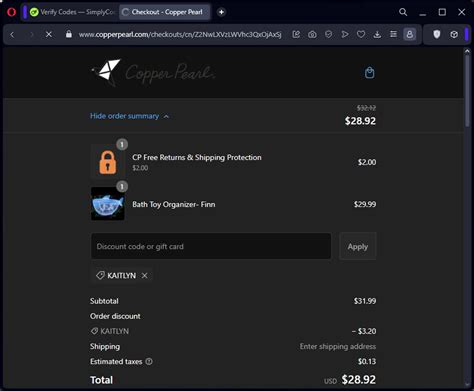Go back to previous page

pos(12,34)
